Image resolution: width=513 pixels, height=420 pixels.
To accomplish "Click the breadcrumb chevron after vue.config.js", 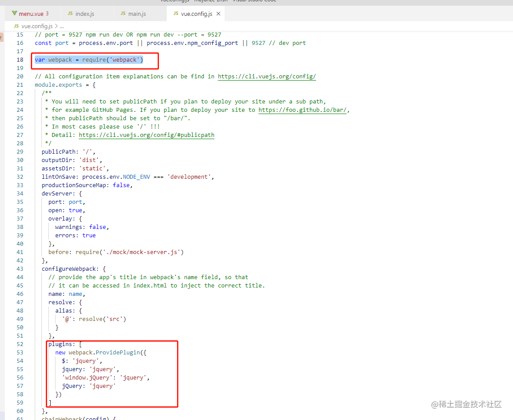I will coord(56,26).
